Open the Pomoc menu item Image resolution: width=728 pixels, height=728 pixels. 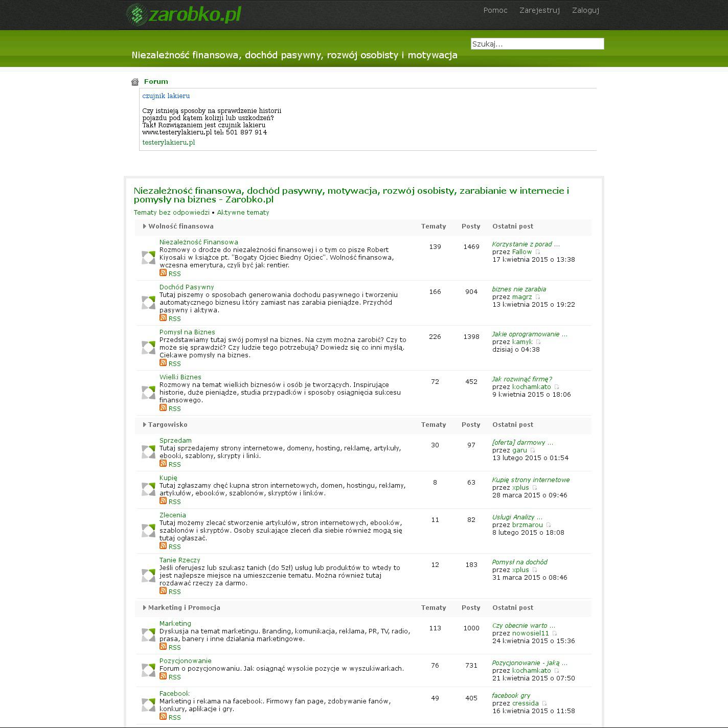[495, 10]
